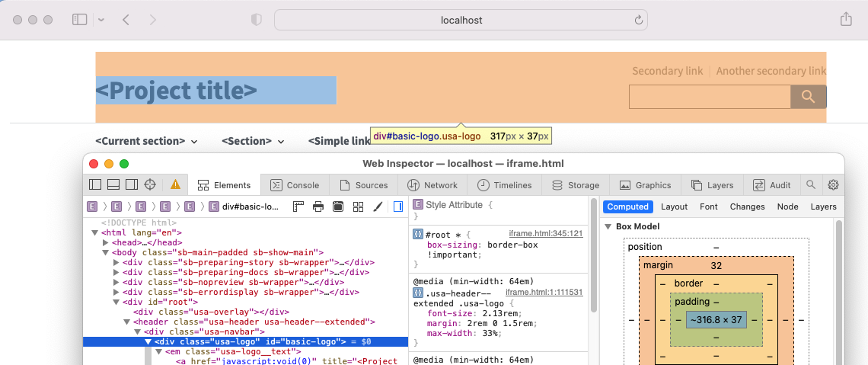Open the Network tab
Screen dimensions: 868x365
click(x=432, y=185)
